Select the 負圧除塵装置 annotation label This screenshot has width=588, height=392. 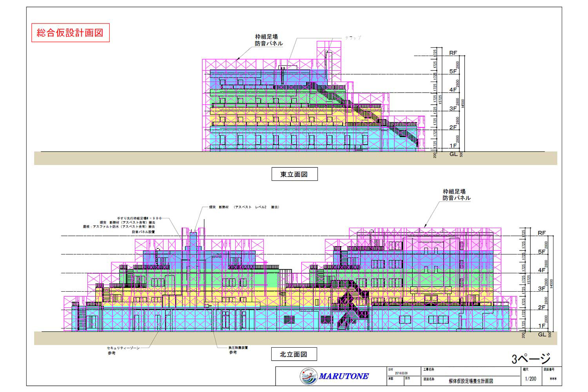pos(238,348)
